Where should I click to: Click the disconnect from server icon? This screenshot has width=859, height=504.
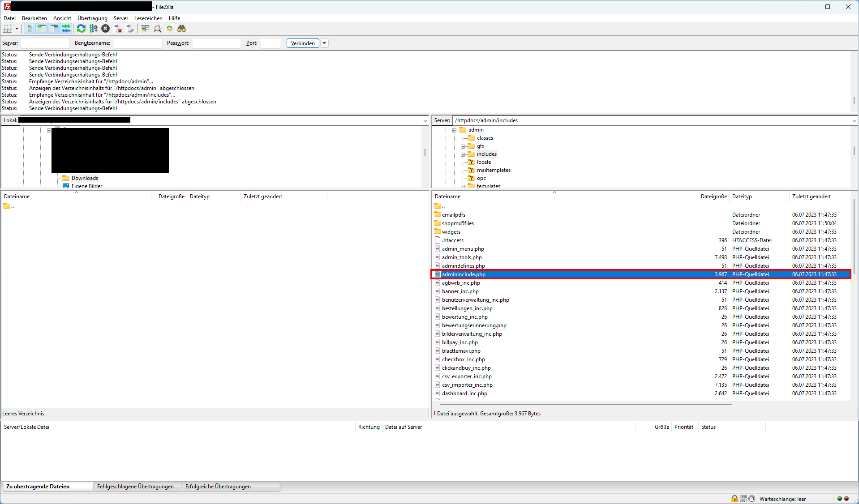click(118, 29)
